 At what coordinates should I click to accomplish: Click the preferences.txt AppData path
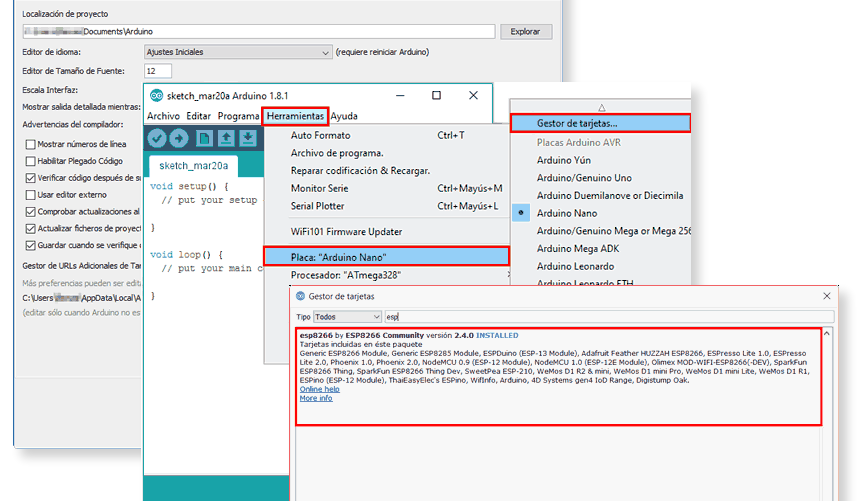82,298
